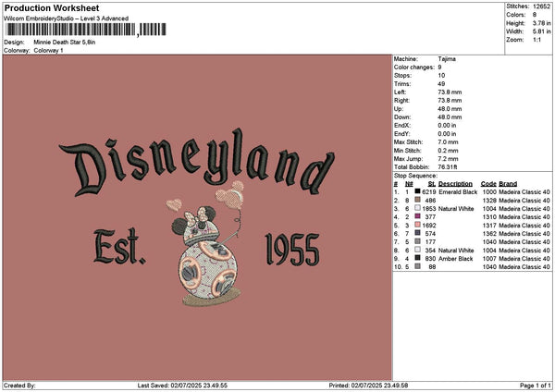The image size is (555, 392).
Task: Click the 'Brand' column header
Action: coord(508,184)
